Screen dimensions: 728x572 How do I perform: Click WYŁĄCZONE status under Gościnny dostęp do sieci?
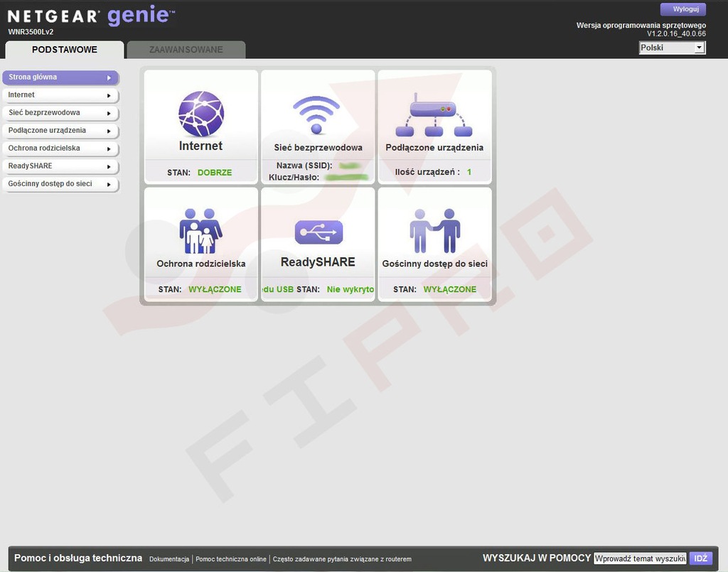coord(450,289)
